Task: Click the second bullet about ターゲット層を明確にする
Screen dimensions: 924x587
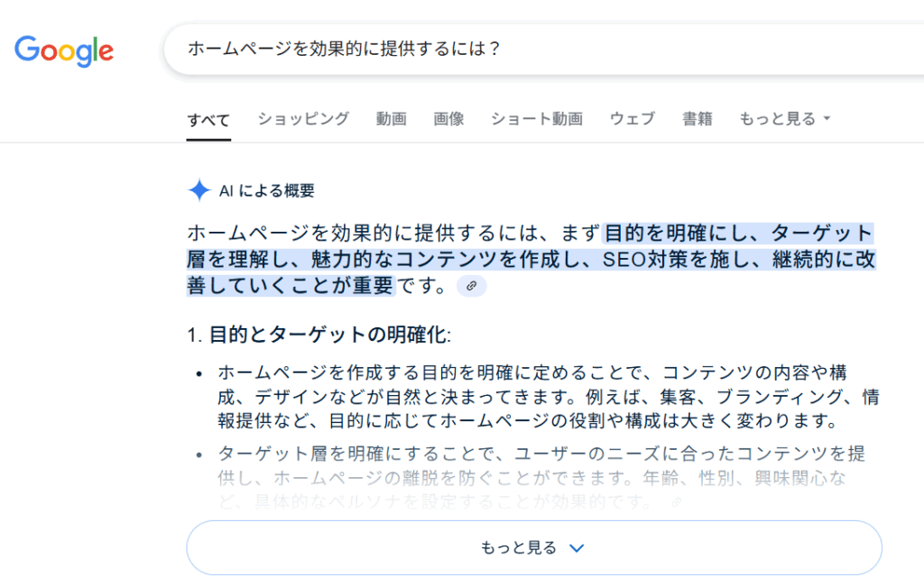Action: click(x=541, y=478)
